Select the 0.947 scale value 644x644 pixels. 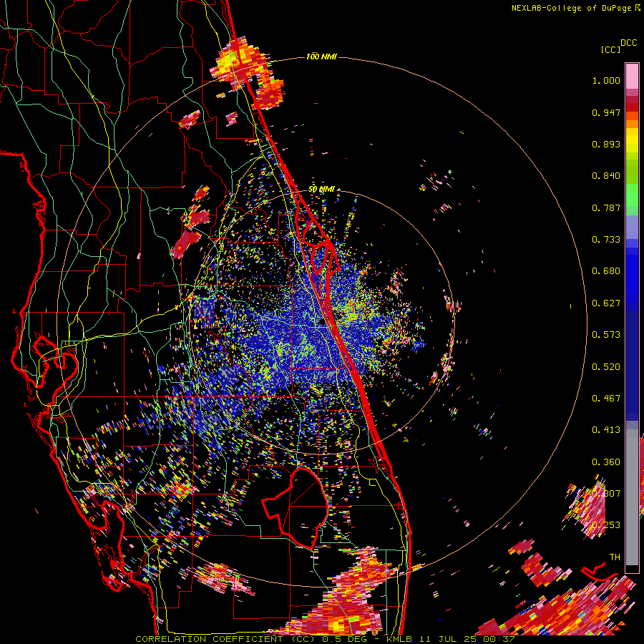(606, 112)
